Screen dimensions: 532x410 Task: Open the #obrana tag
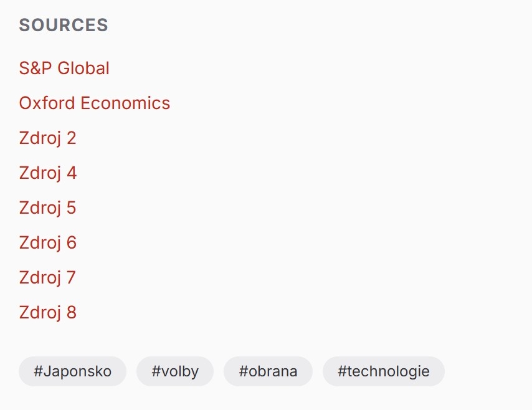[x=268, y=371]
